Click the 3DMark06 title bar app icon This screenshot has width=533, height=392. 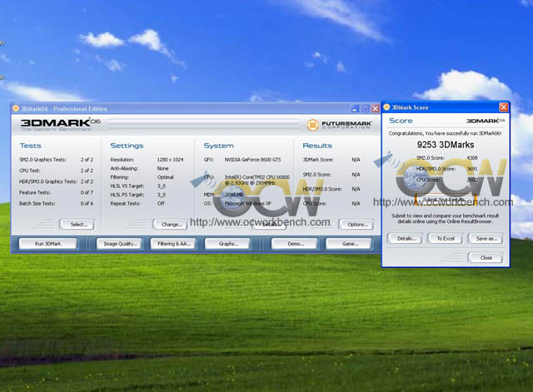tap(16, 109)
